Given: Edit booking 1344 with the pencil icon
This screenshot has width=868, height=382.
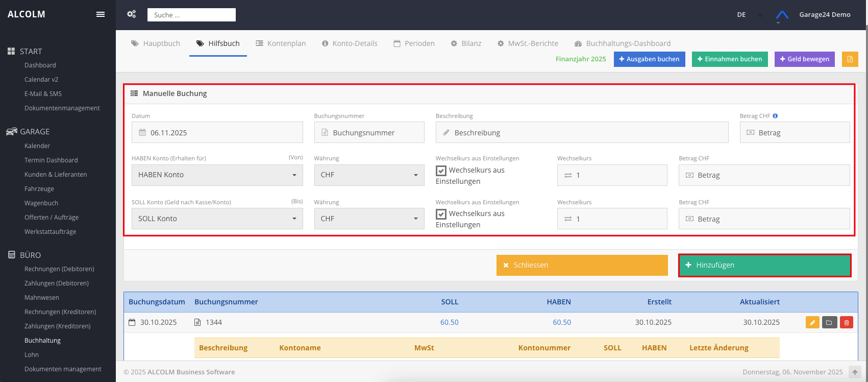Looking at the screenshot, I should 812,322.
